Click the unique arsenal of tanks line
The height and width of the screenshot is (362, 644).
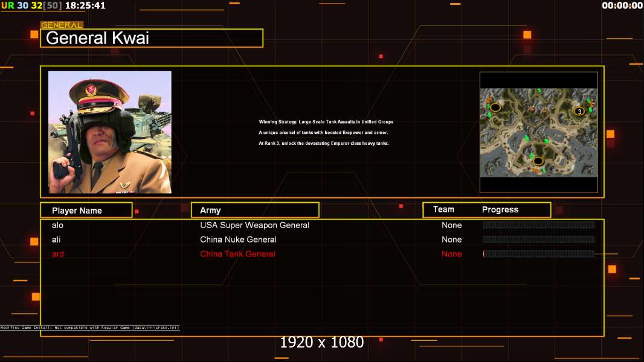323,132
